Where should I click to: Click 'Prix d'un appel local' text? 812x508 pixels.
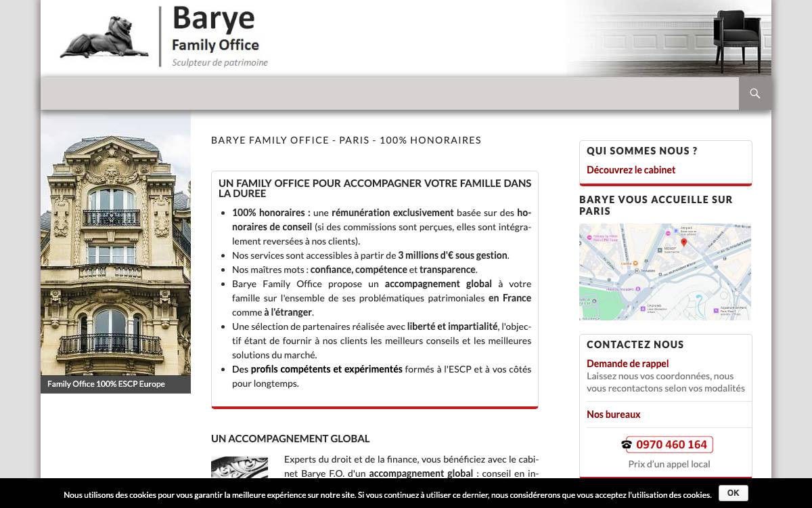coord(669,464)
